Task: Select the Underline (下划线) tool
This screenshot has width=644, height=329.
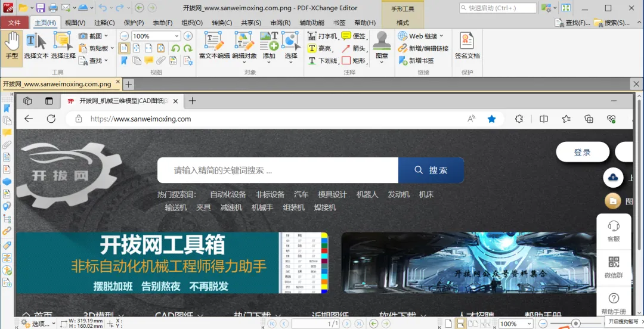Action: 323,61
